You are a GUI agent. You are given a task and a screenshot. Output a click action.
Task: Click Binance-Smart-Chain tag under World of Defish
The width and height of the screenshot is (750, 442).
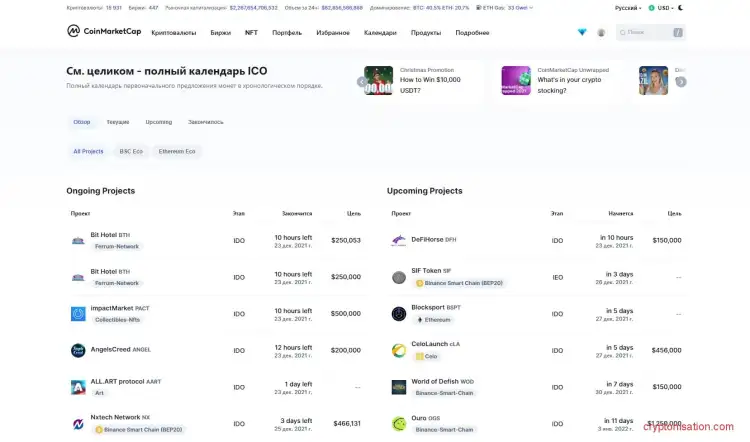point(444,393)
